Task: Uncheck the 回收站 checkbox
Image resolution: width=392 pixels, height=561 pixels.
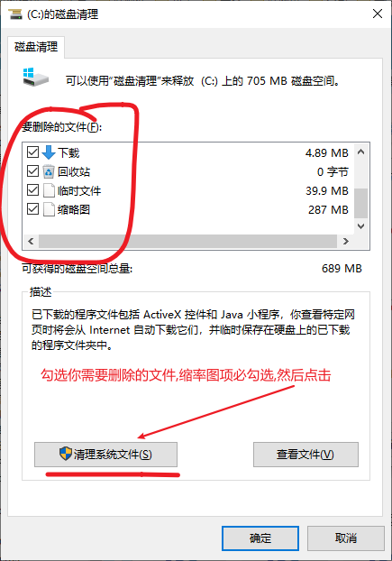Action: coord(32,171)
